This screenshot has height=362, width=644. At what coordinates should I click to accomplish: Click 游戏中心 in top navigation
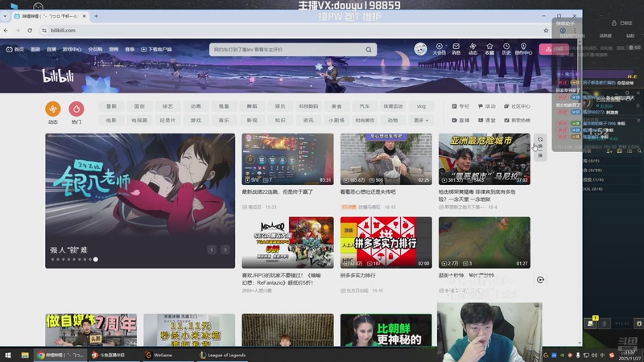pyautogui.click(x=72, y=49)
